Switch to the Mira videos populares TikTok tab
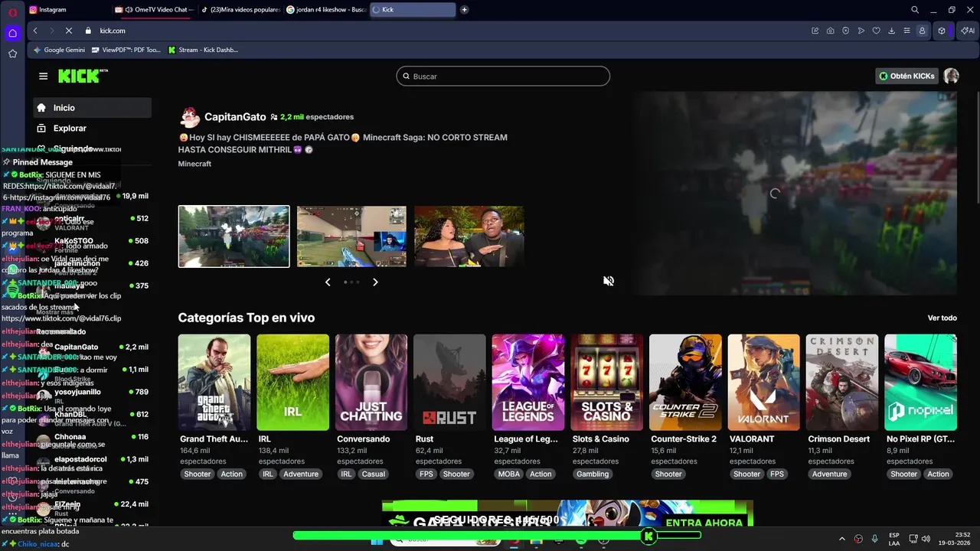This screenshot has height=551, width=980. [239, 10]
